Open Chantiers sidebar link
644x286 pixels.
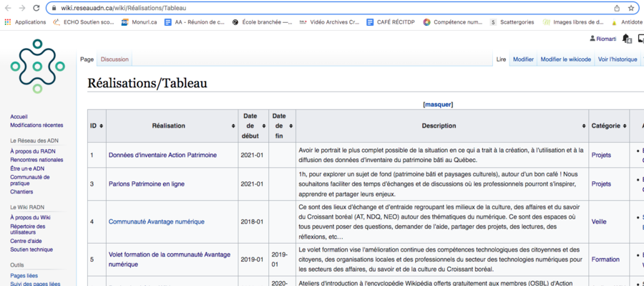coord(21,192)
